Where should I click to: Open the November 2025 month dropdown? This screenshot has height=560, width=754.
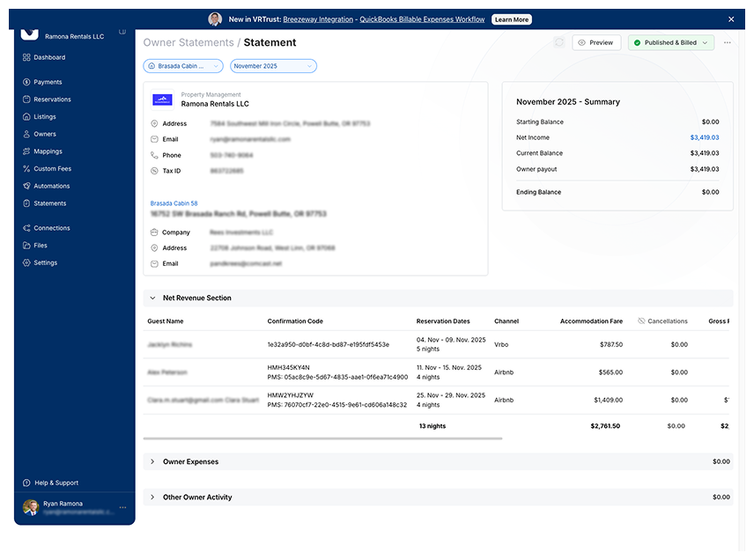273,66
